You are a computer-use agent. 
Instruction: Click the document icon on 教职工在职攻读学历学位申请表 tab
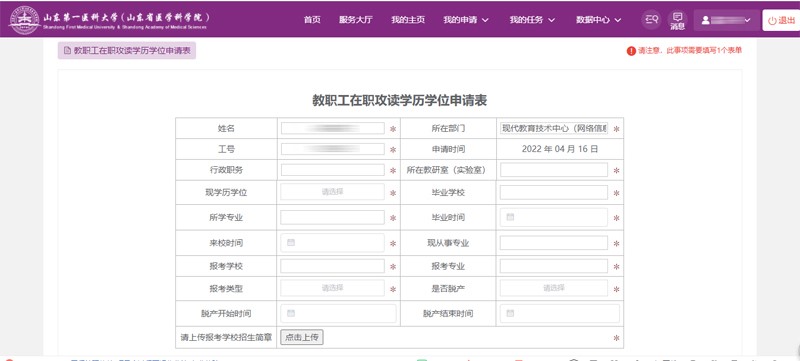coord(67,51)
